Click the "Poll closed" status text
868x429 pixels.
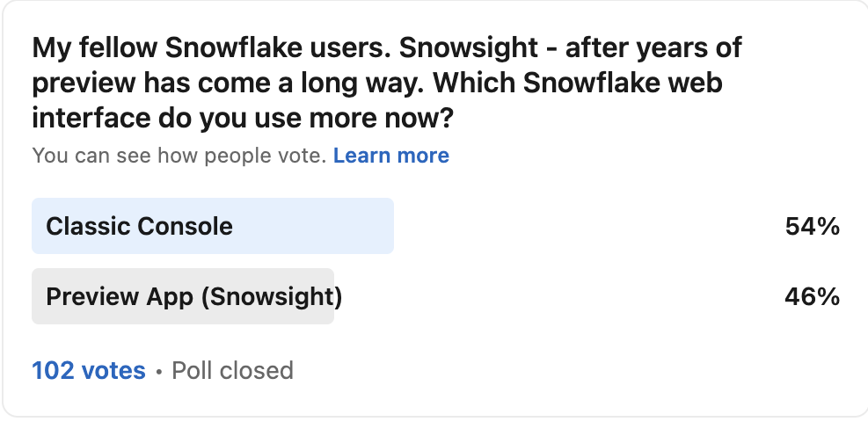coord(232,371)
